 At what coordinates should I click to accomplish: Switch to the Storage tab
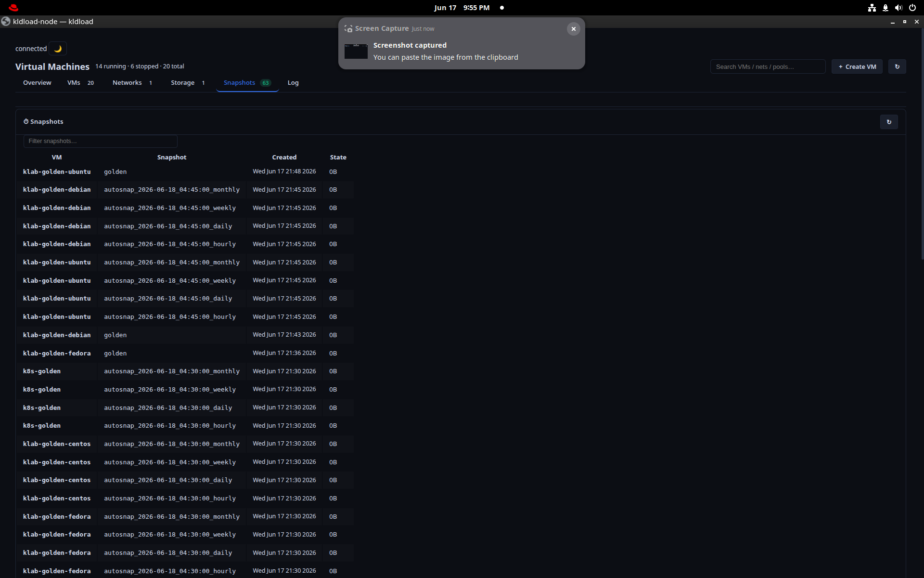188,83
